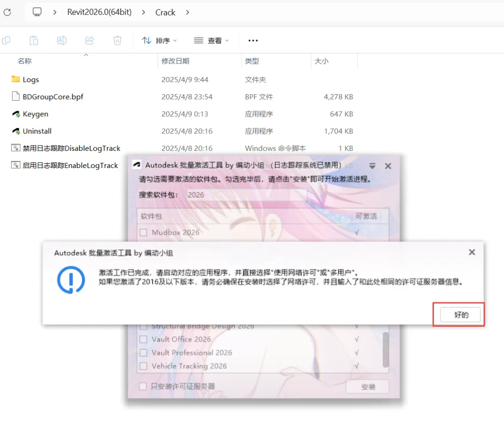Open the dropdown arrow in activation tool title bar
Screen dimensions: 504x433
tap(372, 166)
